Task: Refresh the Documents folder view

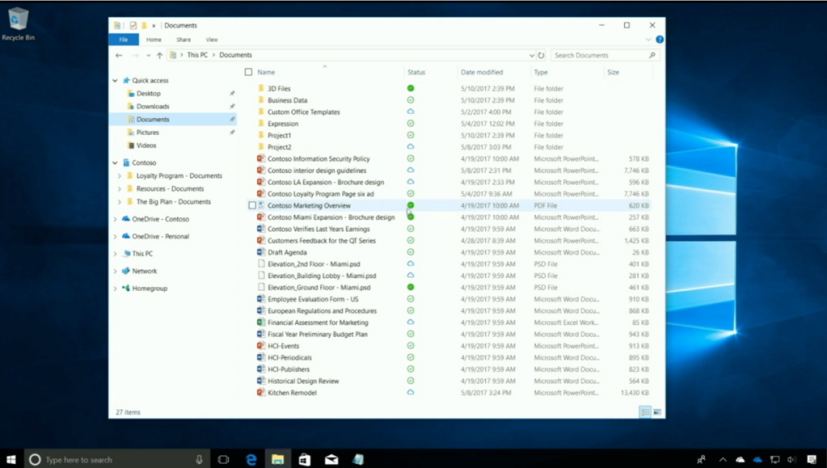Action: 541,55
